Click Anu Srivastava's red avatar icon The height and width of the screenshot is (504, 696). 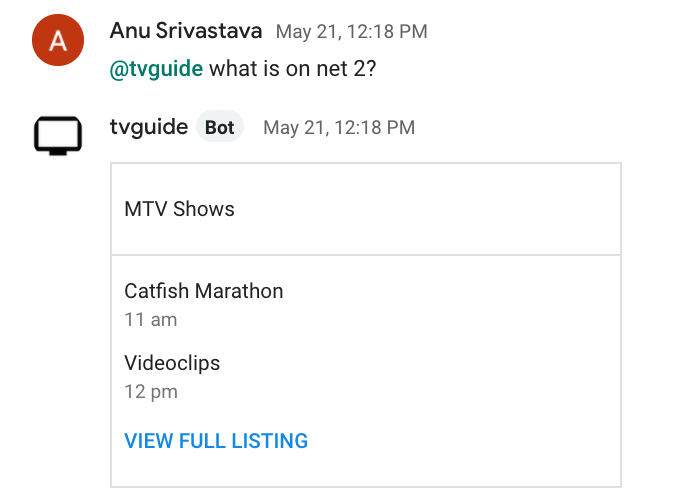[x=58, y=41]
